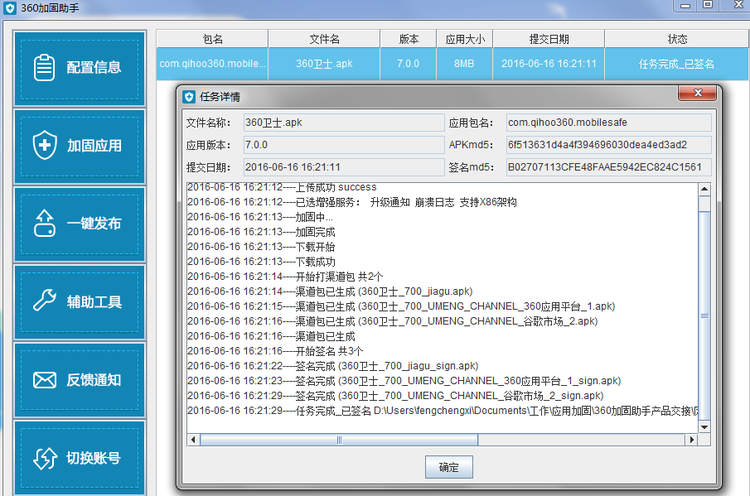This screenshot has width=750, height=496.
Task: Click the 7.0.0 version cell in table
Action: pos(408,64)
